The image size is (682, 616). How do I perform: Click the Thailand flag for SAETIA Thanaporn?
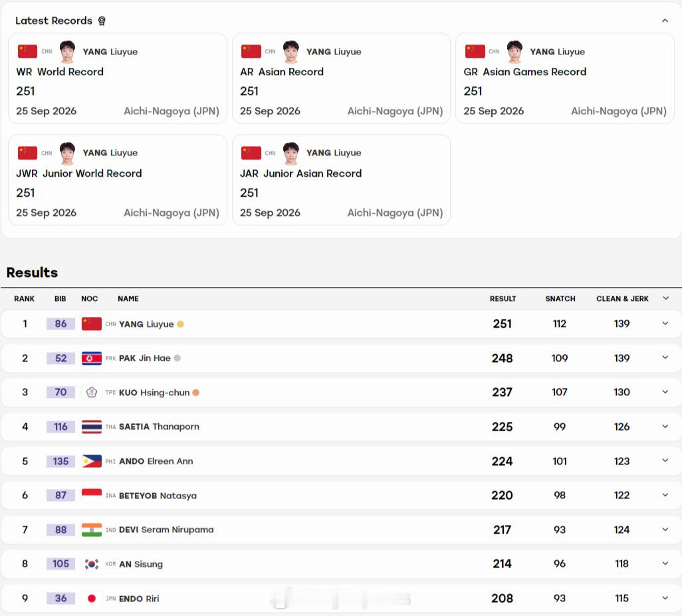click(x=91, y=427)
